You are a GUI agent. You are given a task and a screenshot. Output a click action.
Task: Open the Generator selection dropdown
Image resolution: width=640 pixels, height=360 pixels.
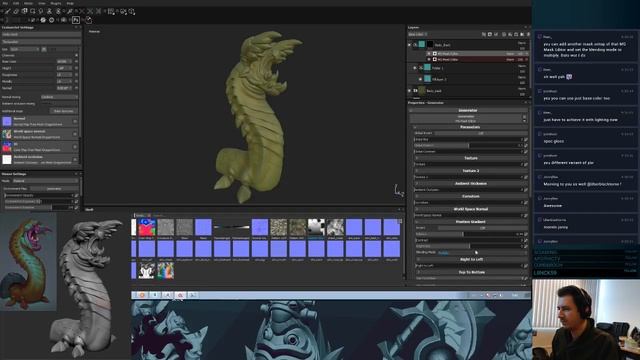click(468, 119)
